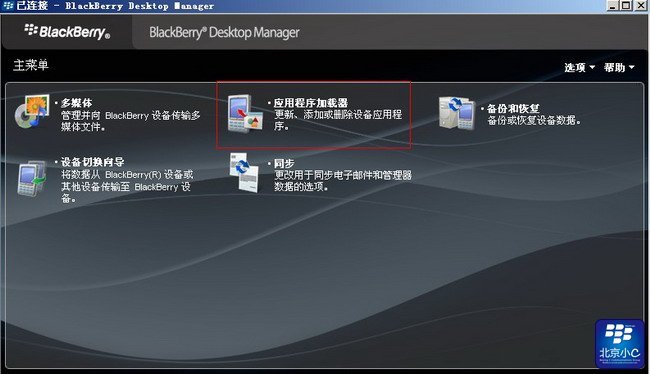Click the title bar application icon

pos(7,6)
